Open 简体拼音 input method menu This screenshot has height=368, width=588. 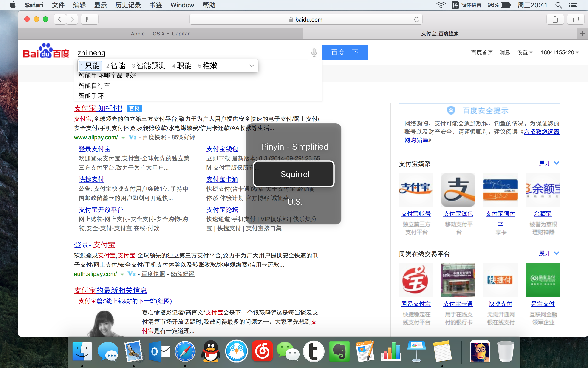click(466, 5)
